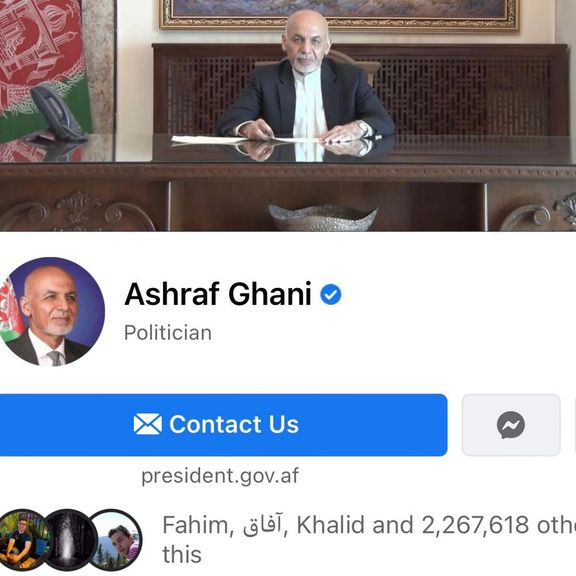Viewport: 576px width, 576px height.
Task: Click the silver bowl on the desk
Action: pos(323,217)
